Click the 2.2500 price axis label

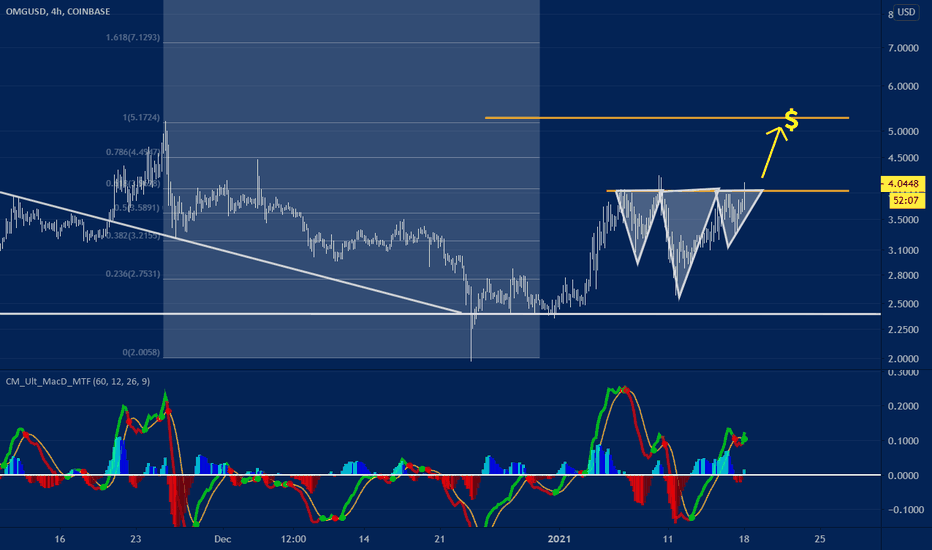click(903, 330)
